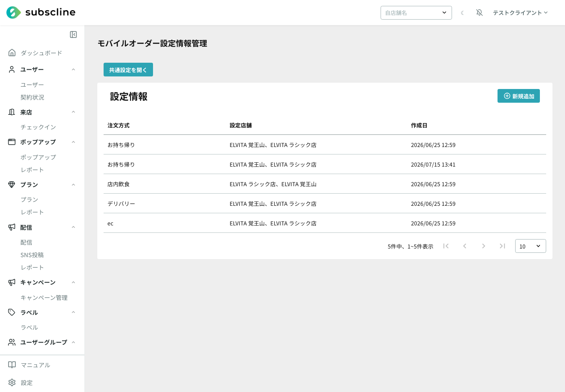Viewport: 565px width, 392px height.
Task: Click the マニュアル book icon
Action: [x=12, y=365]
